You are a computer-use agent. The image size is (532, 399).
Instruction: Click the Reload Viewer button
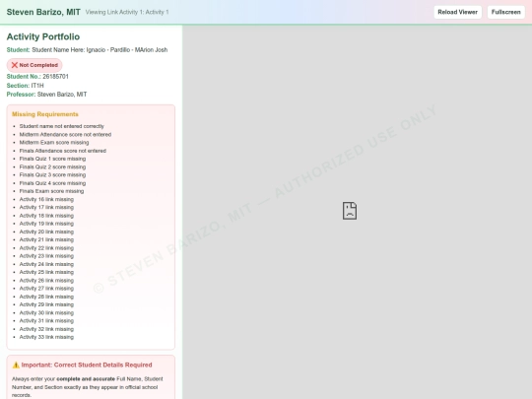[457, 12]
